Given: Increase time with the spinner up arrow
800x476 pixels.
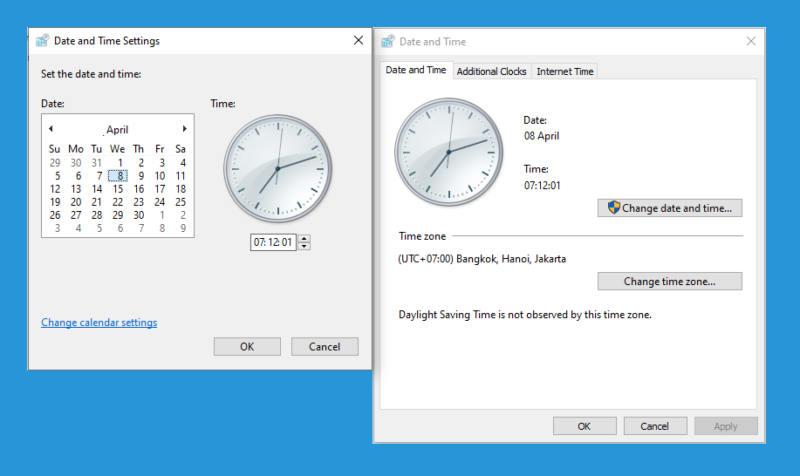Looking at the screenshot, I should click(304, 238).
